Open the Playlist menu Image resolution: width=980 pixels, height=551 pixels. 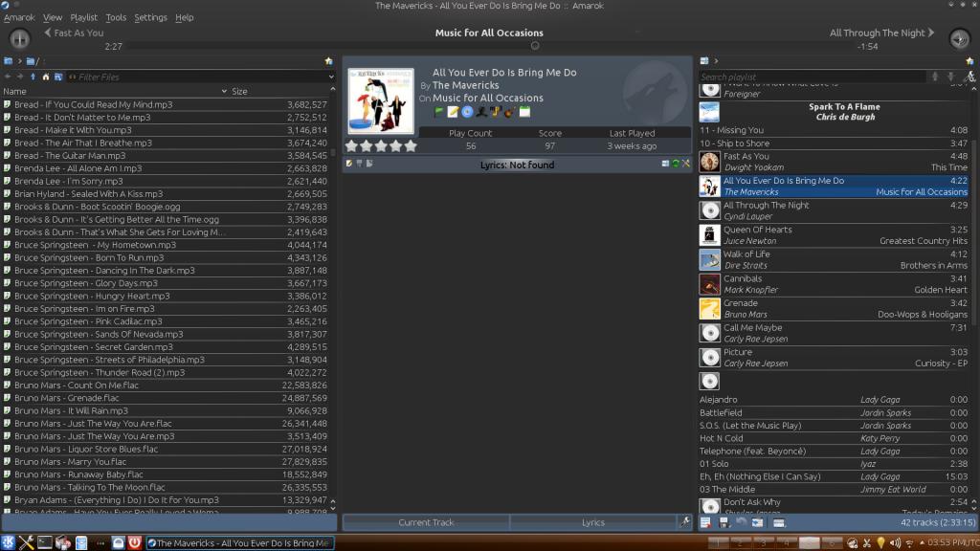pos(83,17)
